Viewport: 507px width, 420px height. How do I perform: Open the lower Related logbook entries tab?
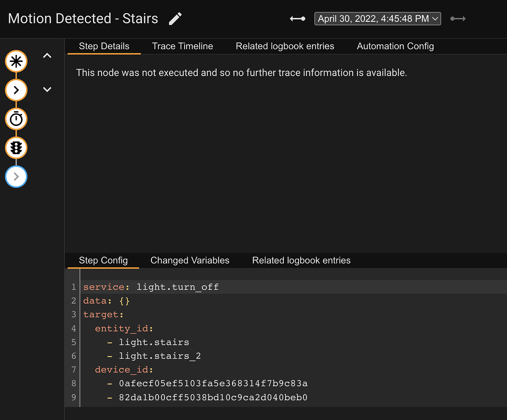click(301, 260)
